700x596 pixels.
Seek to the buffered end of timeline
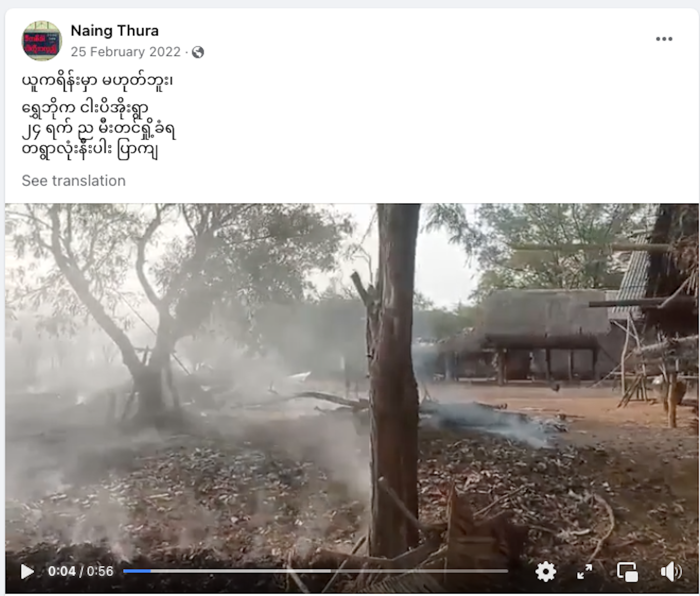point(330,571)
